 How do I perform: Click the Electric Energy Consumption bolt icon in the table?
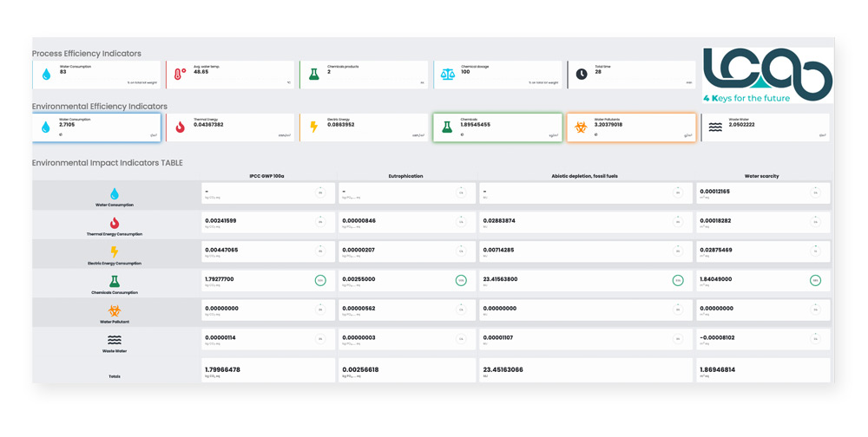115,252
